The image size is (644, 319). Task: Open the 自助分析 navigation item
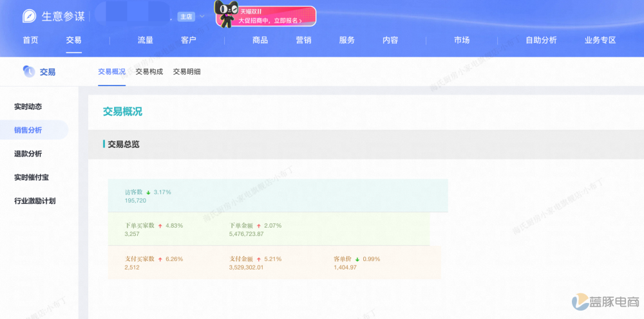point(542,40)
